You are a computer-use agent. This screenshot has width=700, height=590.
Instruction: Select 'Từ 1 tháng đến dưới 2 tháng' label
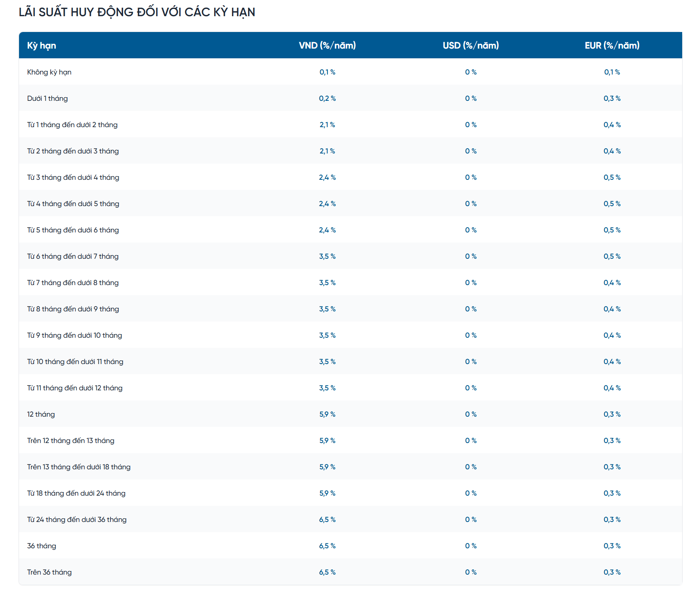pos(72,125)
